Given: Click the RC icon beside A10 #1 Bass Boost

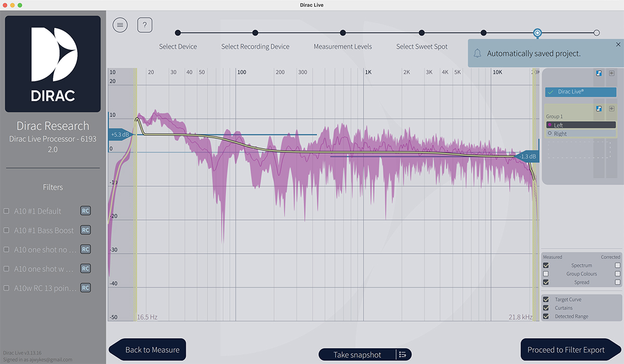Looking at the screenshot, I should click(x=85, y=230).
